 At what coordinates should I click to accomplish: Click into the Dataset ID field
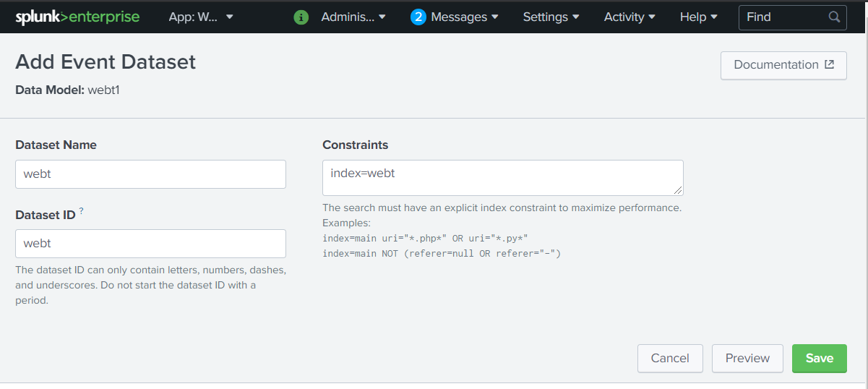click(x=150, y=244)
